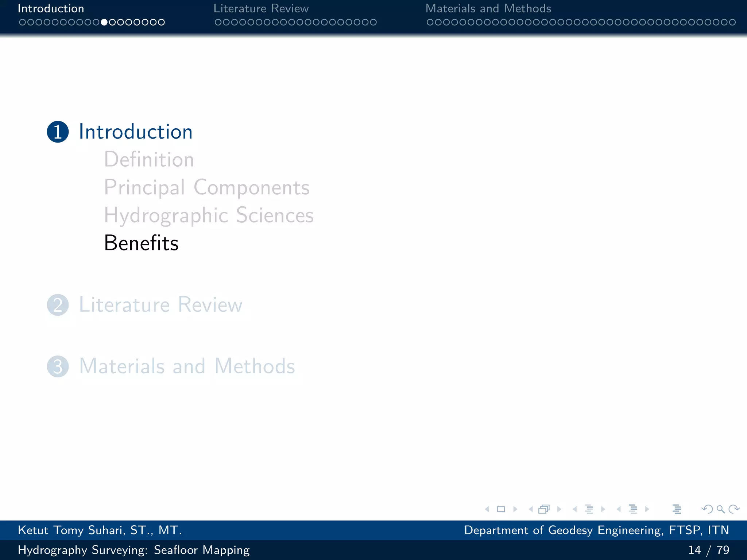The width and height of the screenshot is (747, 560).
Task: Jump to Hydrographic Sciences subsection
Action: click(209, 215)
